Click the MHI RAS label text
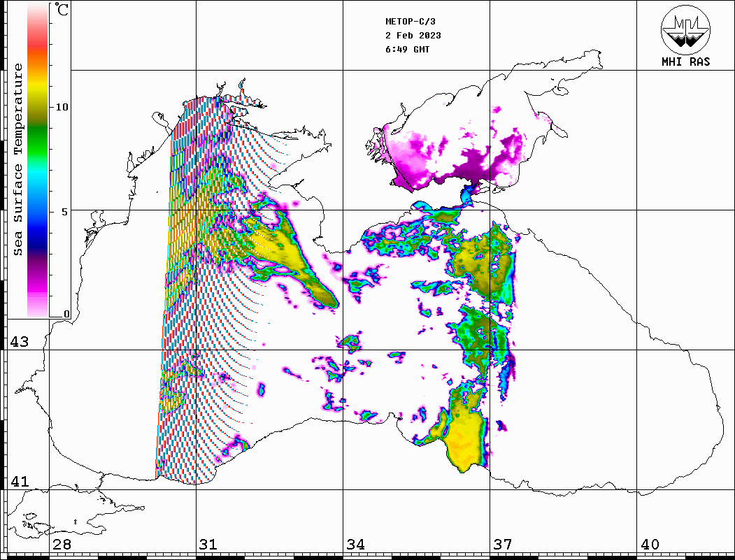The image size is (735, 560). click(x=685, y=62)
